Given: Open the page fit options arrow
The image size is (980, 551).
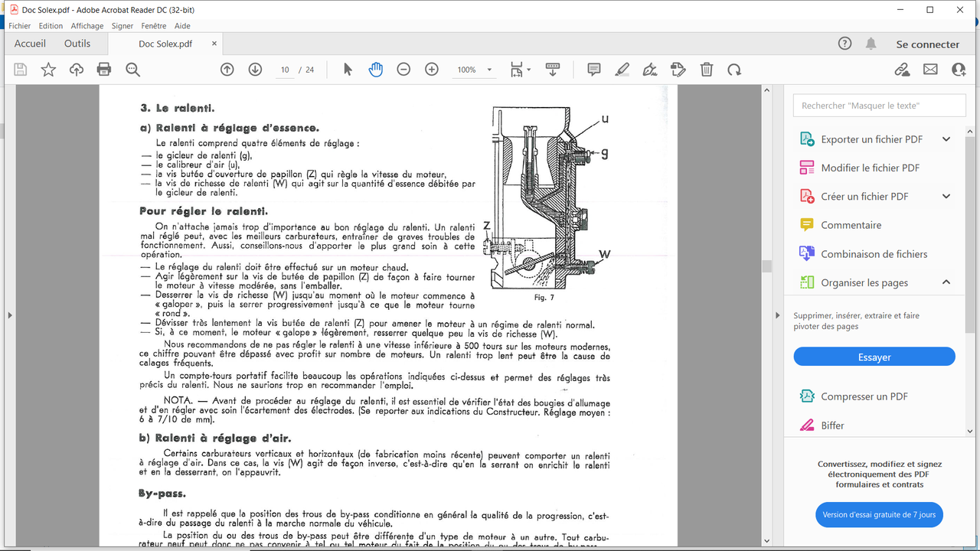Looking at the screenshot, I should pos(528,70).
